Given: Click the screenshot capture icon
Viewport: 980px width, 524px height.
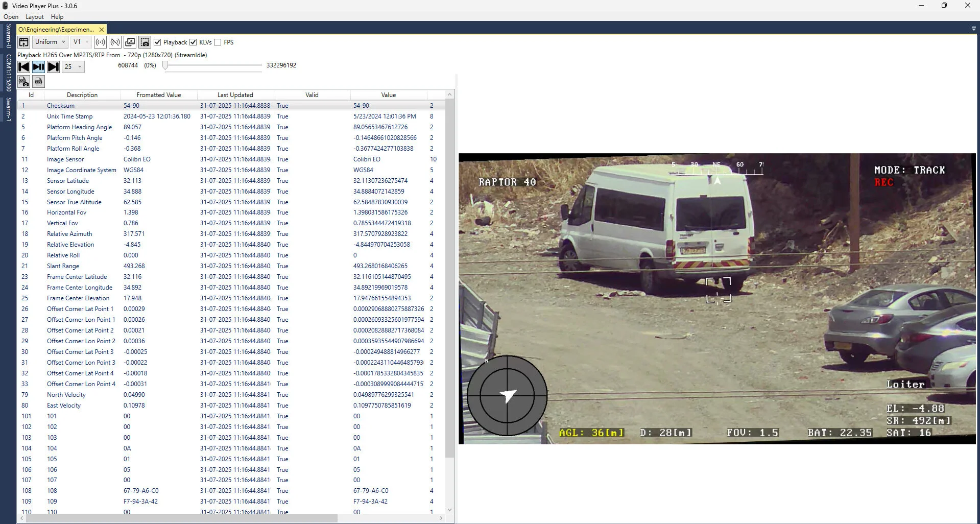Looking at the screenshot, I should (145, 42).
